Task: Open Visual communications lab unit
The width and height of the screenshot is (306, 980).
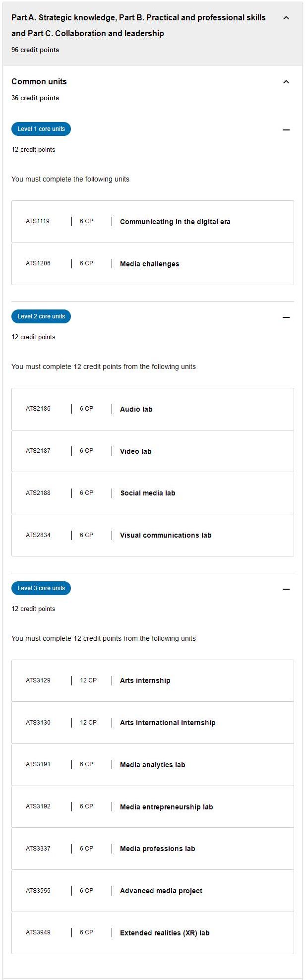Action: pyautogui.click(x=153, y=535)
